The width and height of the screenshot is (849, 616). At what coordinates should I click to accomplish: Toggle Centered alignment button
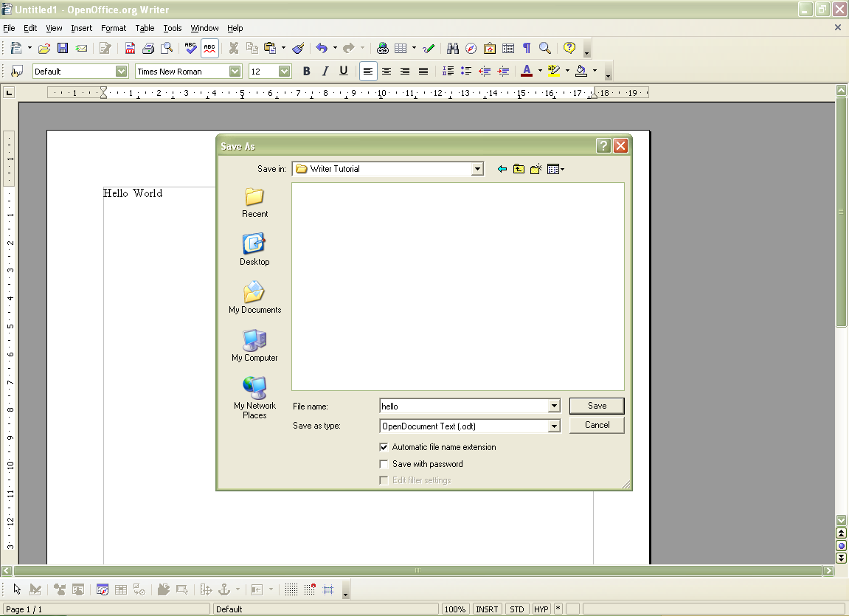point(386,71)
